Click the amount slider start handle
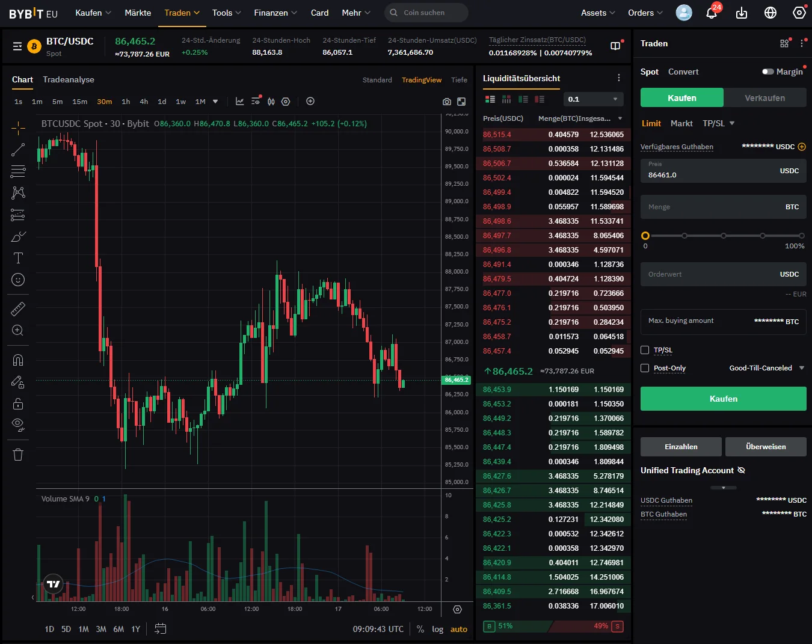 click(645, 236)
